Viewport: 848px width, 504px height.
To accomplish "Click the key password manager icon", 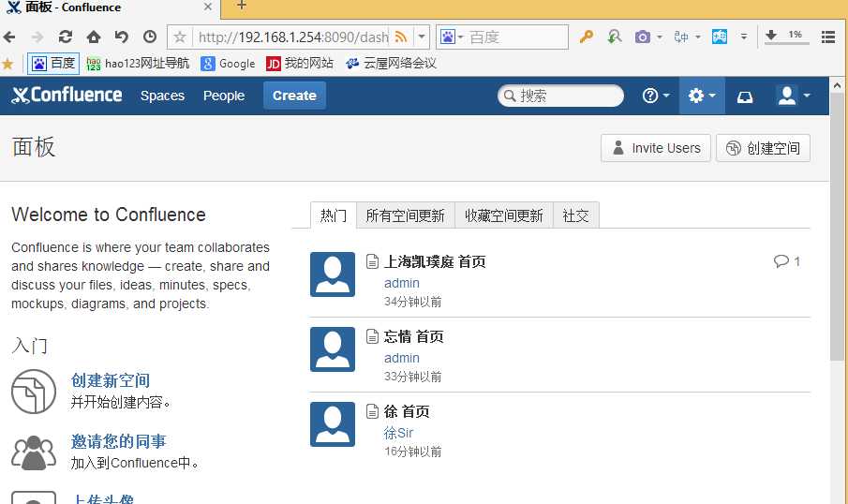I will pos(587,37).
